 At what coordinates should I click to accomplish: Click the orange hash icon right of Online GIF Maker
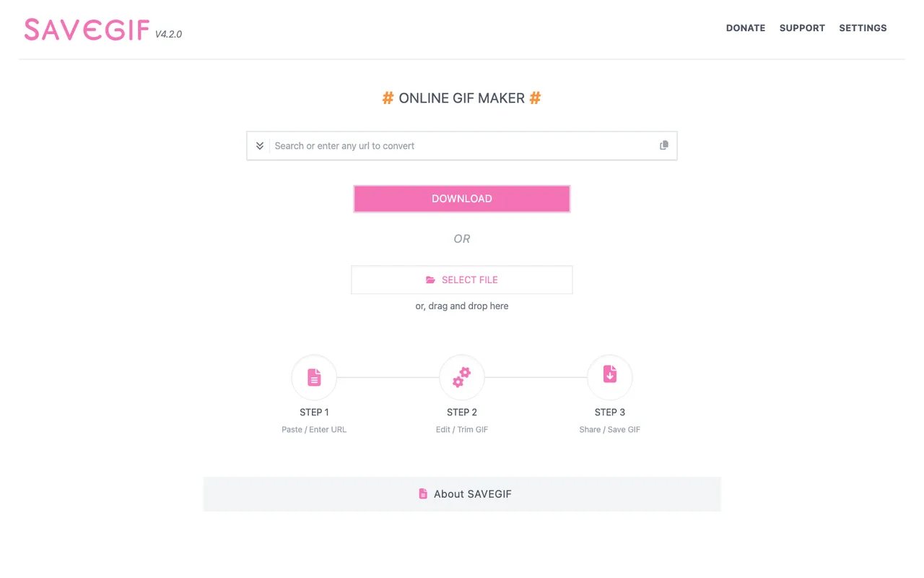coord(535,98)
